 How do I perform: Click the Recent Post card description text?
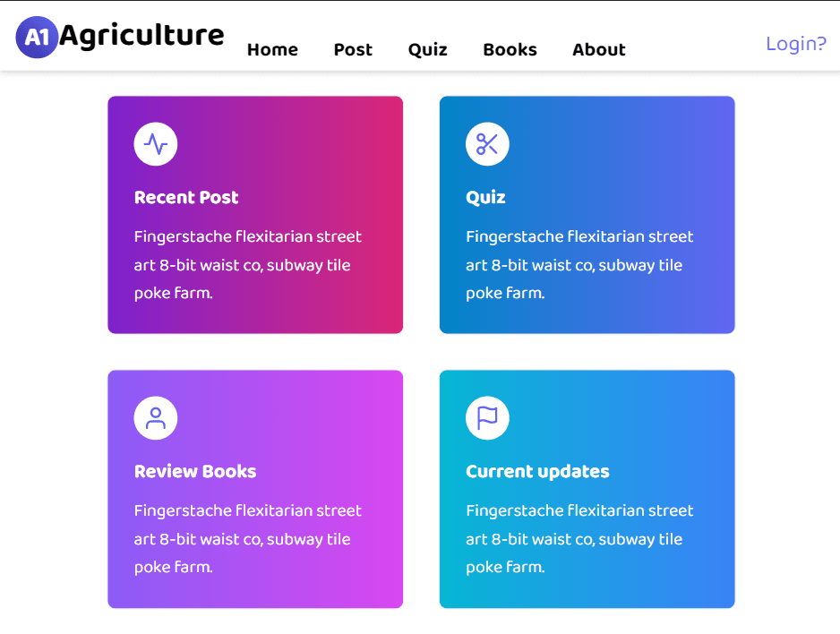tap(247, 265)
